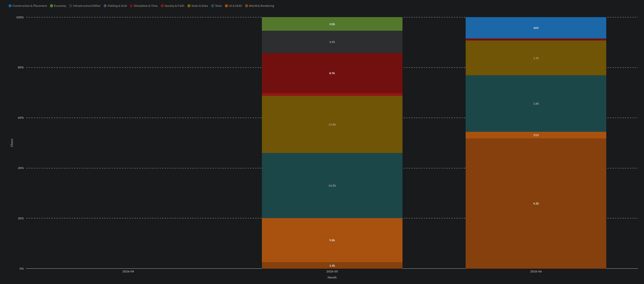
Task: Select the 12.8k State & Data segment
Action: tap(332, 124)
